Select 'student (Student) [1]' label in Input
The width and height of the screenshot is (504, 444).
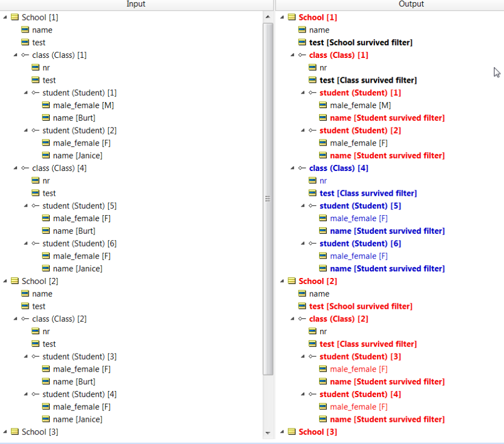tap(79, 93)
